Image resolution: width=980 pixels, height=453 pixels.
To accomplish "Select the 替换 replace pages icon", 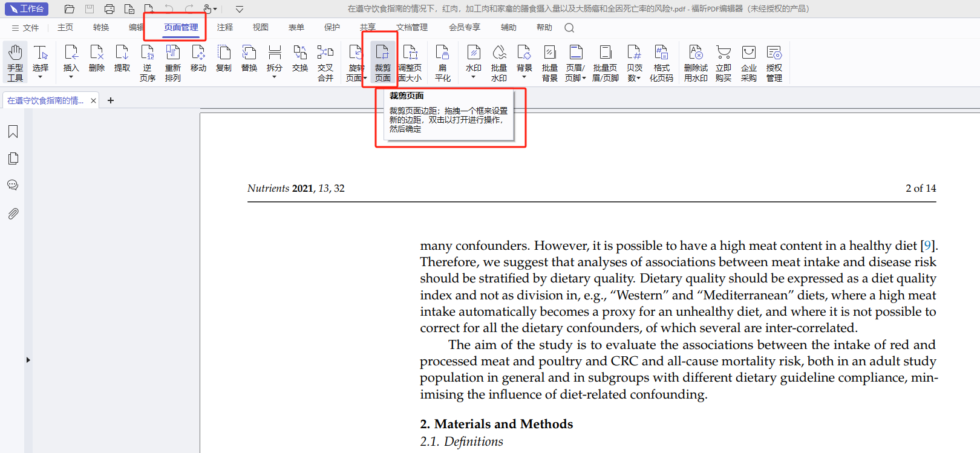I will (249, 59).
